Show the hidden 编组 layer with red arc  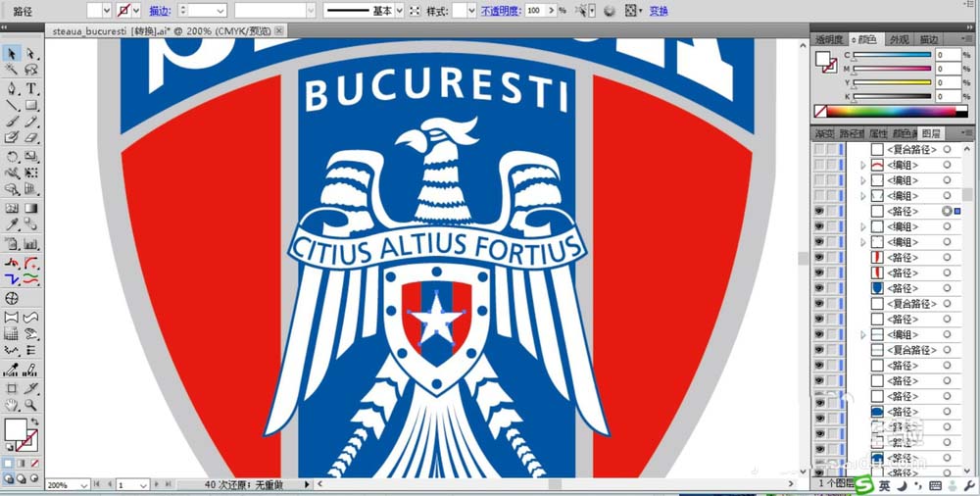click(x=818, y=165)
